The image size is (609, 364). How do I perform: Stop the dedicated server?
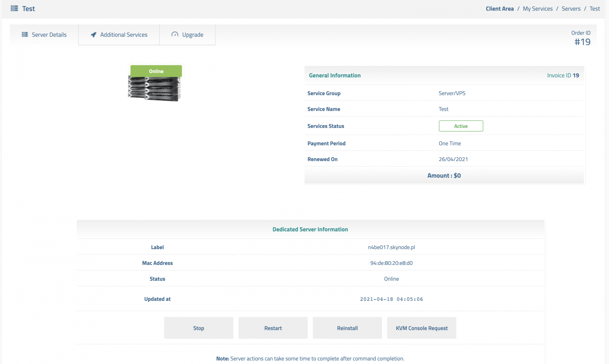tap(199, 328)
